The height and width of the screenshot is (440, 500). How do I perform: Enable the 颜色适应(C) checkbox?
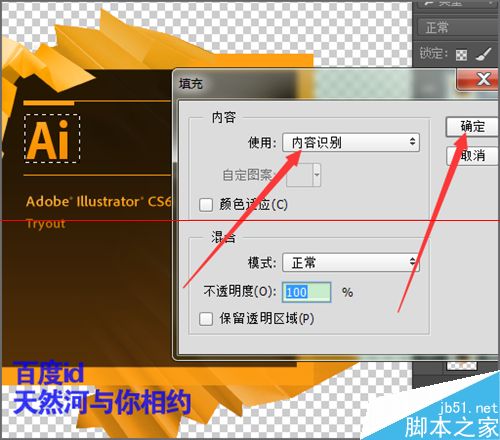coord(206,205)
